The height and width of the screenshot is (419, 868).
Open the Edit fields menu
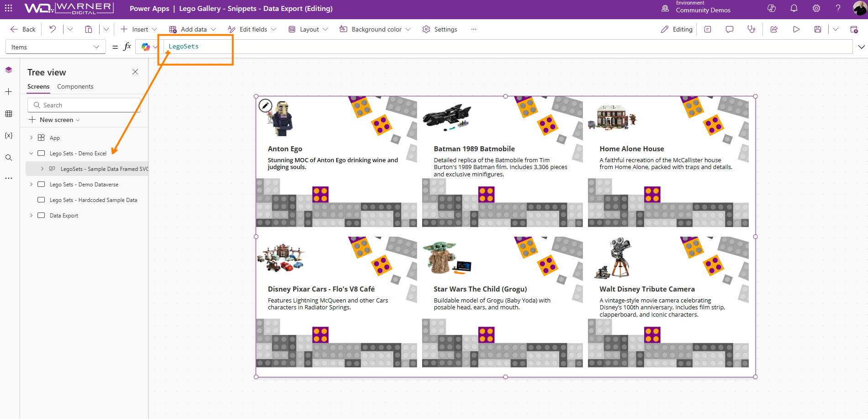[252, 29]
